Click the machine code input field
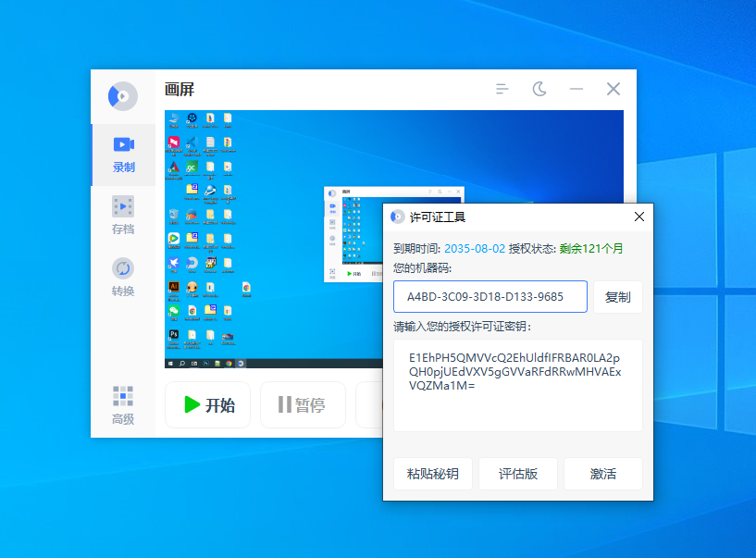756x558 pixels. coord(490,297)
